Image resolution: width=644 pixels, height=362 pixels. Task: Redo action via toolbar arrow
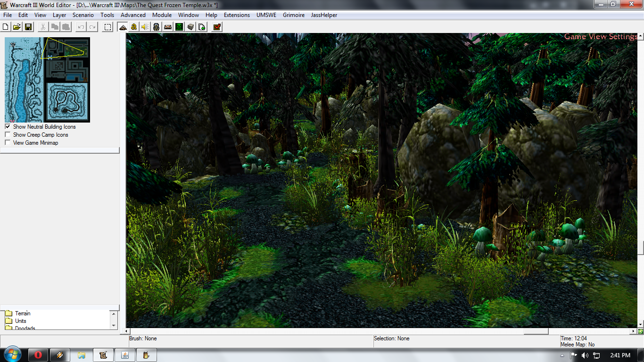(x=92, y=27)
